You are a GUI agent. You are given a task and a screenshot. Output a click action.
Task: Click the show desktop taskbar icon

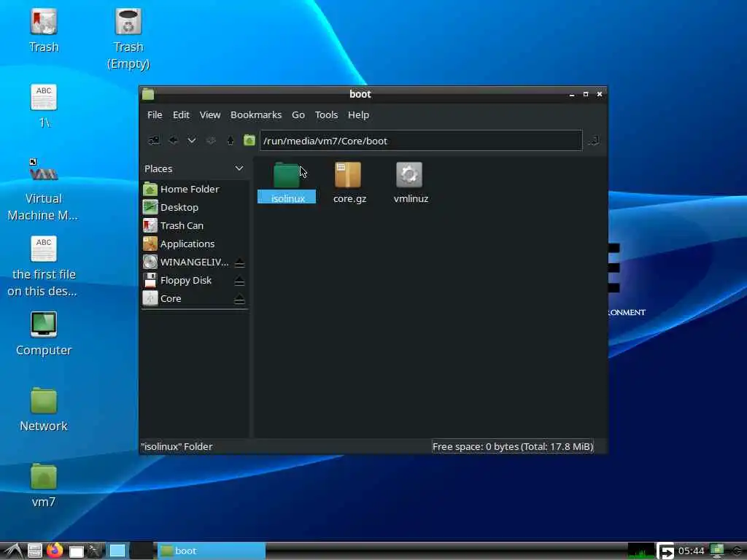coord(76,551)
